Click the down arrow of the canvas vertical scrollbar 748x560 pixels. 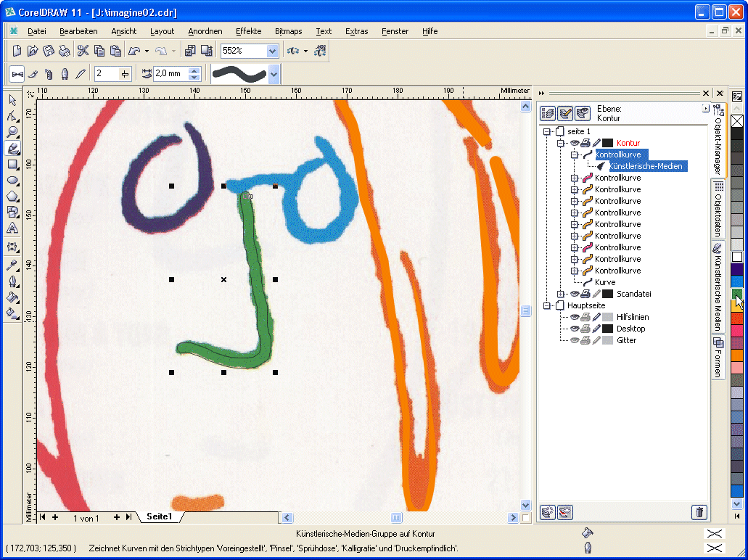click(x=526, y=505)
